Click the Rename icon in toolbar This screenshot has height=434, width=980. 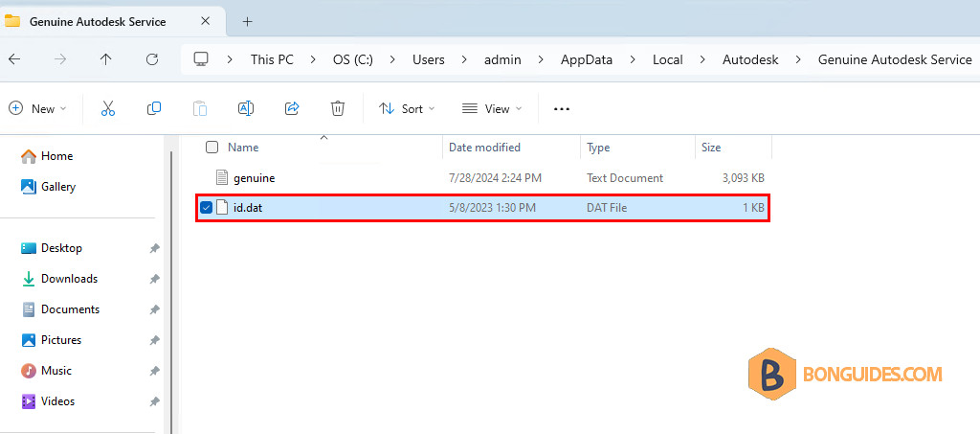[x=246, y=108]
